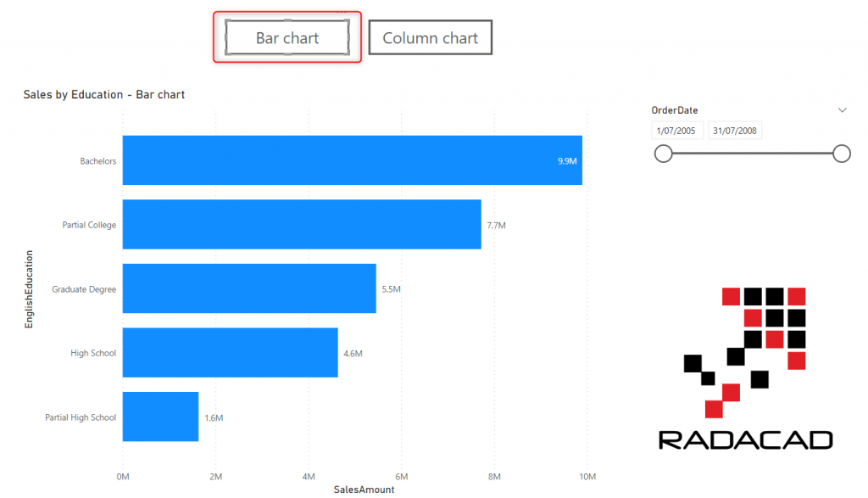Select the right OrderDate slider handle
Image resolution: width=868 pixels, height=498 pixels.
pos(842,154)
